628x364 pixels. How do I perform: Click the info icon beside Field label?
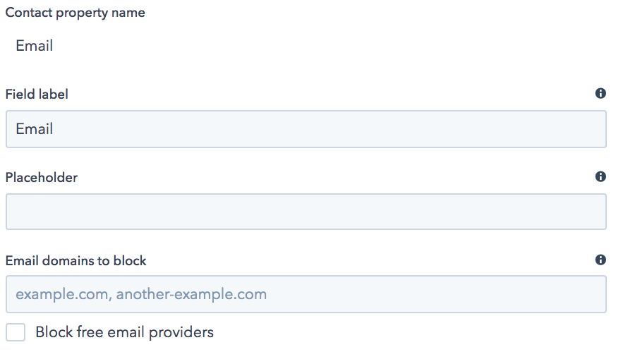tap(600, 93)
